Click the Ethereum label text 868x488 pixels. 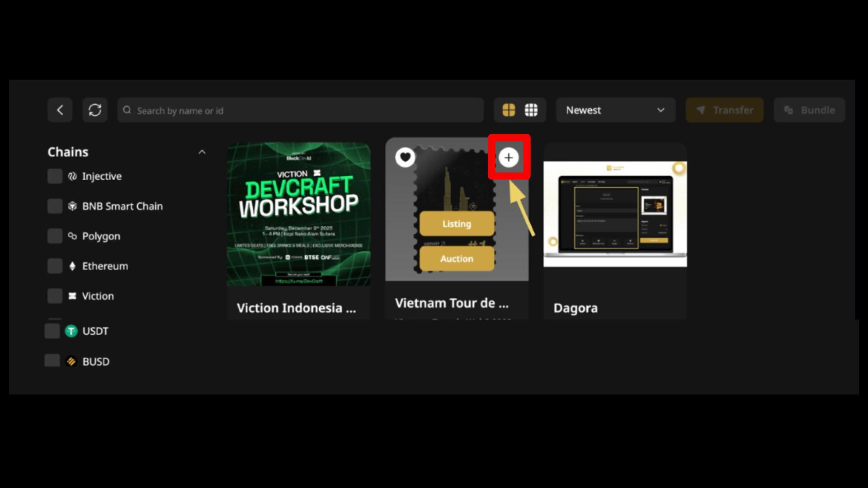[105, 266]
